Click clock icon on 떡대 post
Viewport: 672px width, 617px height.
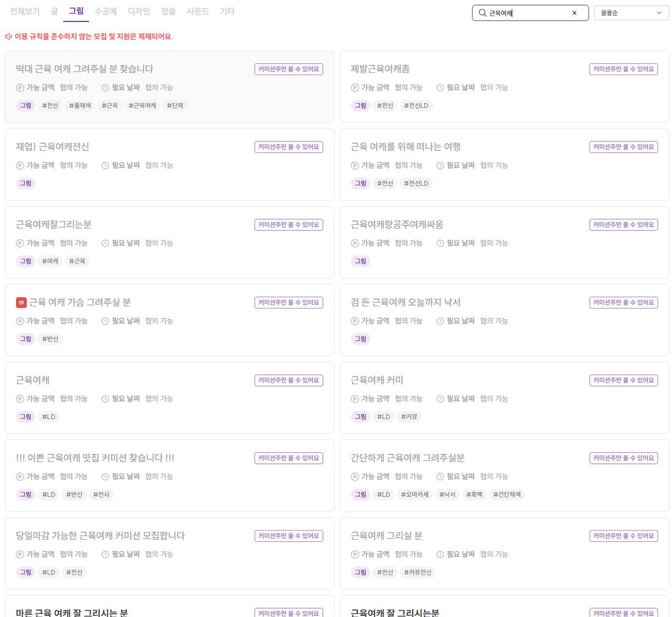pos(105,88)
